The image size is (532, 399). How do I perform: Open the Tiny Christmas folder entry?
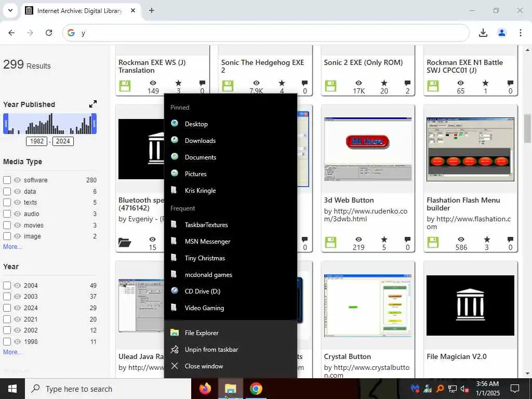(x=230, y=258)
